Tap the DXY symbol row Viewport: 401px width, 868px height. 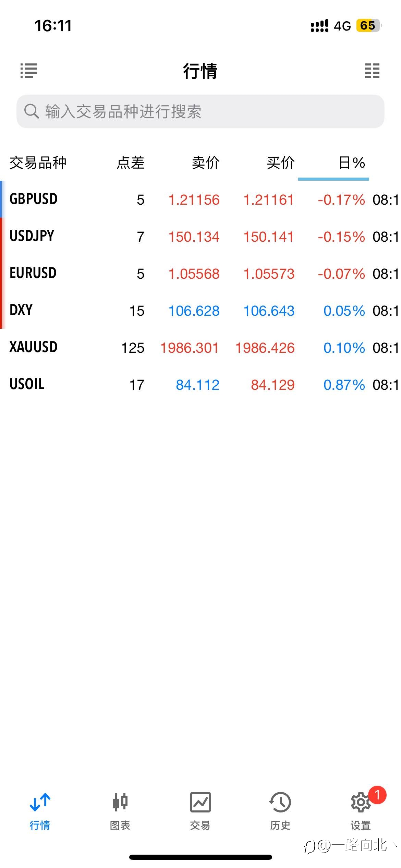tap(200, 310)
